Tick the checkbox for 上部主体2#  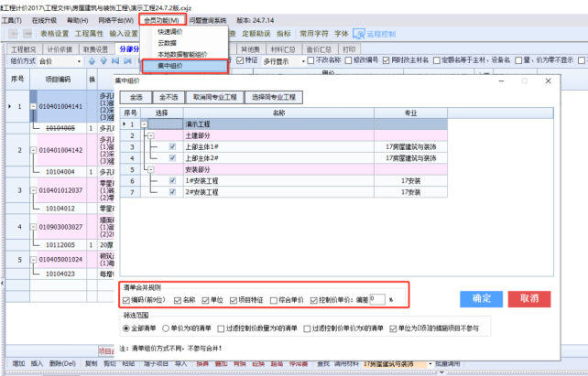172,158
